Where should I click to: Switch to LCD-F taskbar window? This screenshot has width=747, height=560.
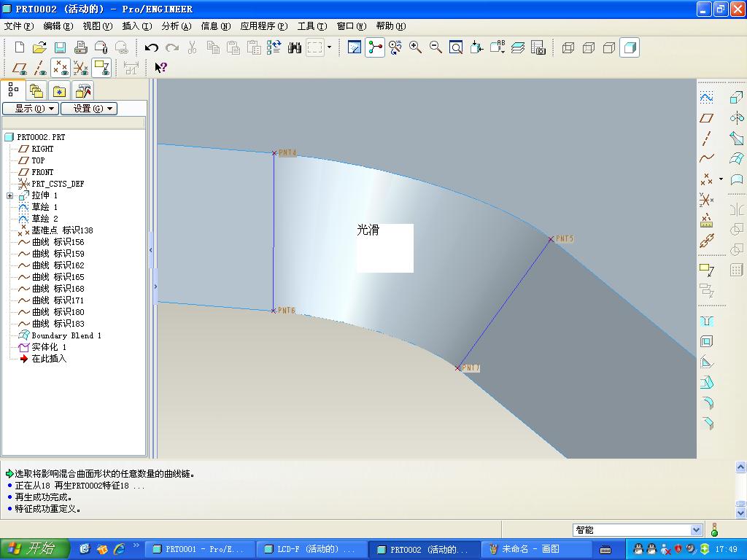311,549
